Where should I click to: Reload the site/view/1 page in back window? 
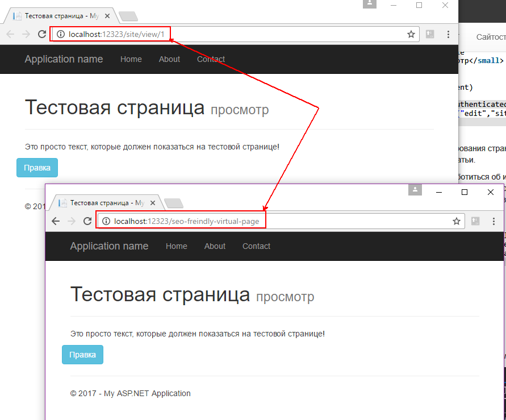pos(42,34)
